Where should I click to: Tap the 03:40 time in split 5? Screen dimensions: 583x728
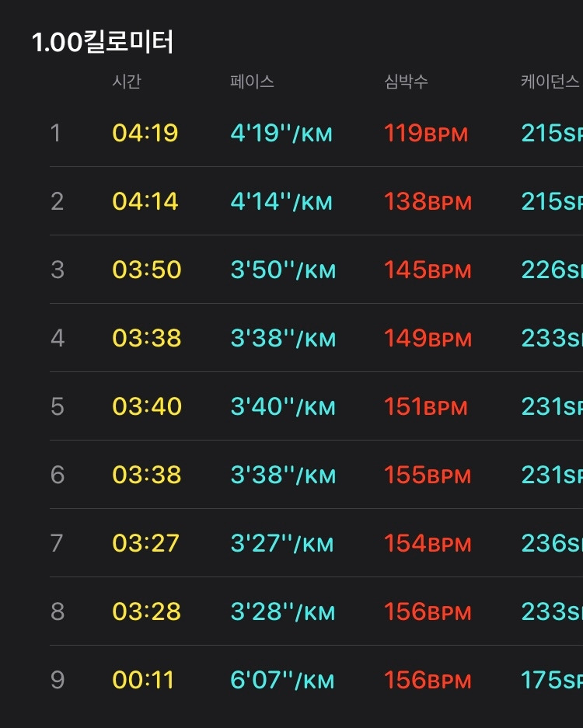147,406
